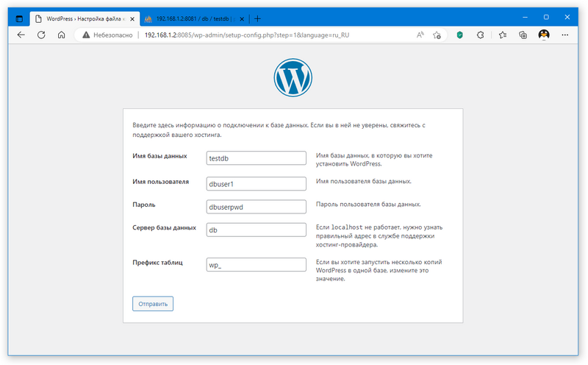588x365 pixels.
Task: Click the profile avatar icon
Action: click(x=544, y=35)
